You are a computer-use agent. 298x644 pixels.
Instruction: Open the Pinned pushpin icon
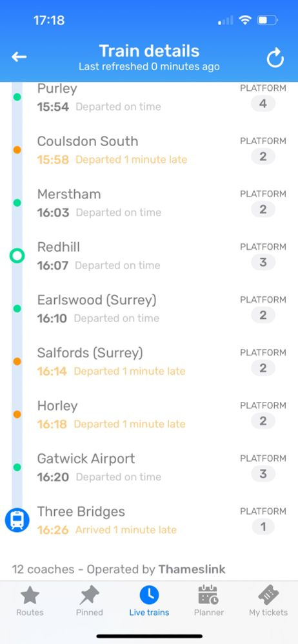(x=89, y=595)
